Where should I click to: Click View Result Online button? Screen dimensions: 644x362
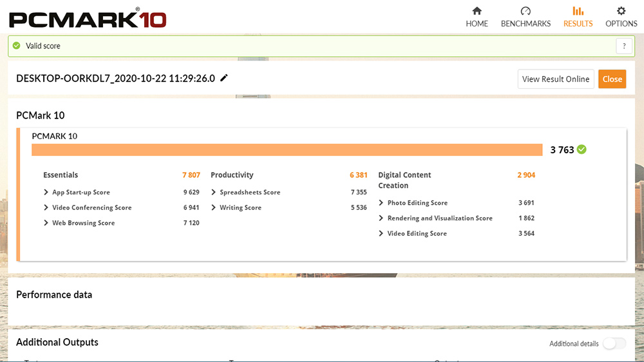[556, 79]
